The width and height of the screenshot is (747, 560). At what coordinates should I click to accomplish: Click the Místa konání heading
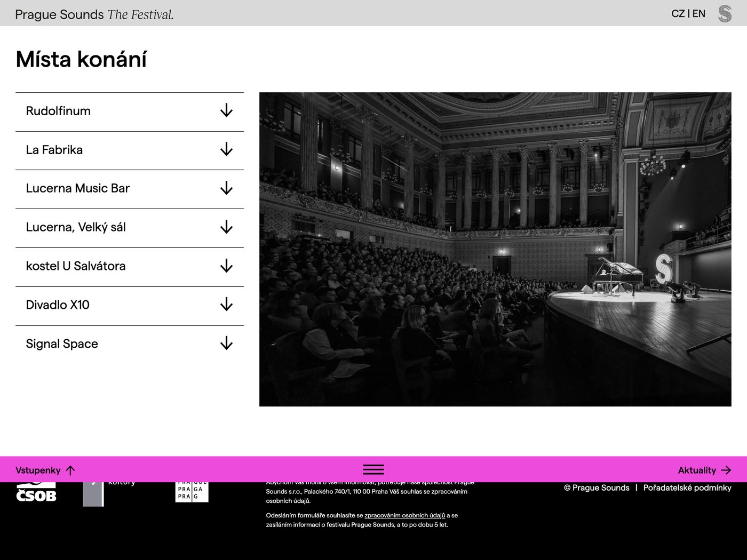tap(81, 59)
